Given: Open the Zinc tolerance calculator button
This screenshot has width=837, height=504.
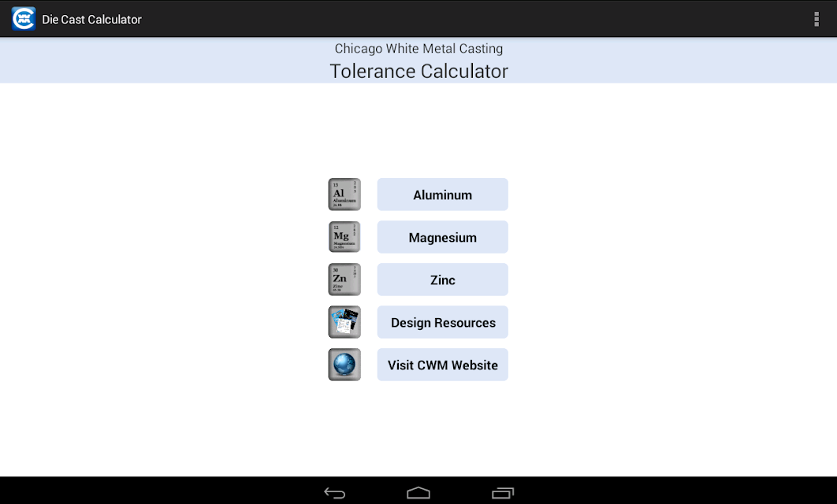Looking at the screenshot, I should [x=442, y=280].
